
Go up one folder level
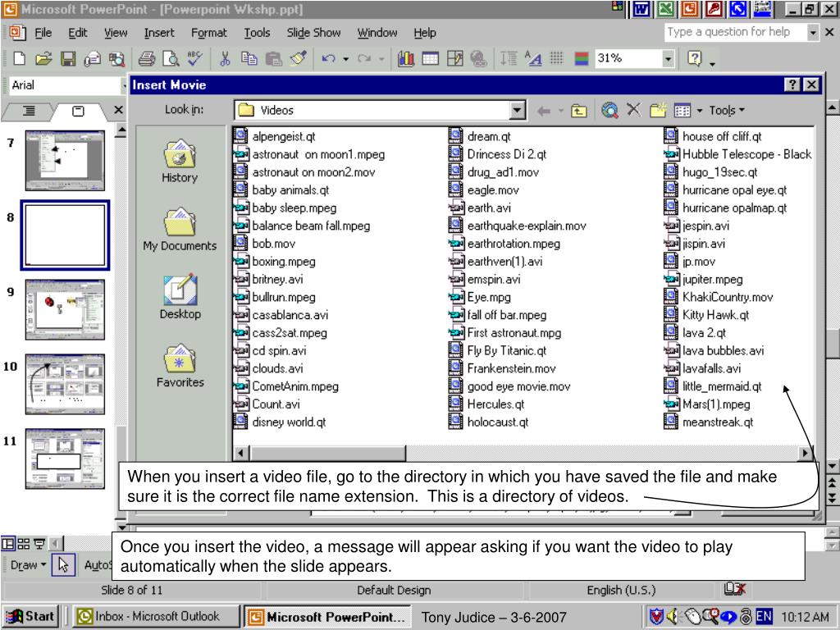(578, 111)
